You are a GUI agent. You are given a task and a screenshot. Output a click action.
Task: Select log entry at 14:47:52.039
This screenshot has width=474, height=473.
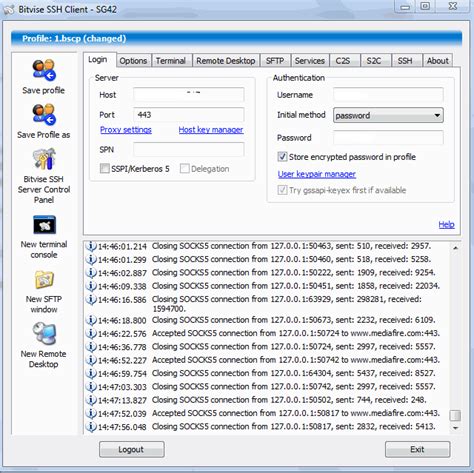pyautogui.click(x=263, y=413)
